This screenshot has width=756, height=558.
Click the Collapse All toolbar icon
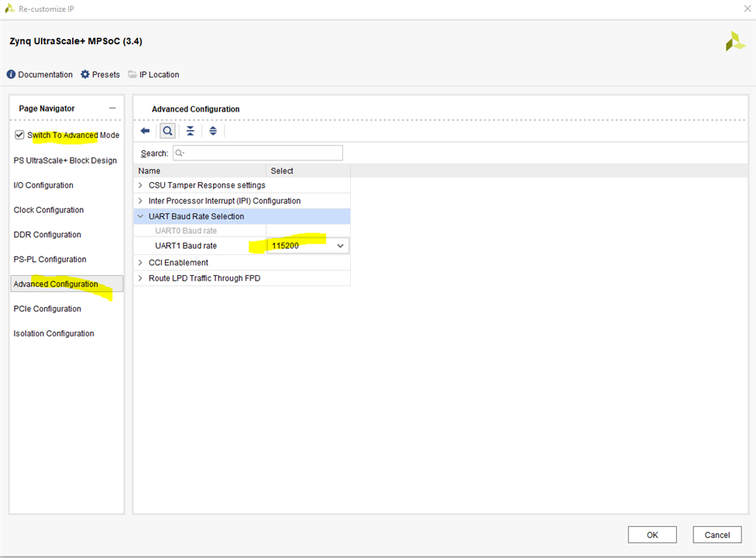click(x=190, y=131)
